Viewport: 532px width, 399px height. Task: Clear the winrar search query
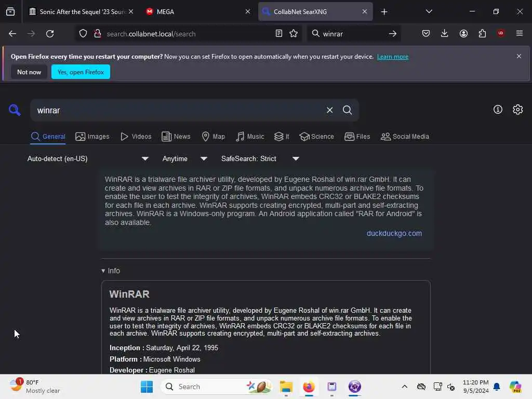click(329, 110)
